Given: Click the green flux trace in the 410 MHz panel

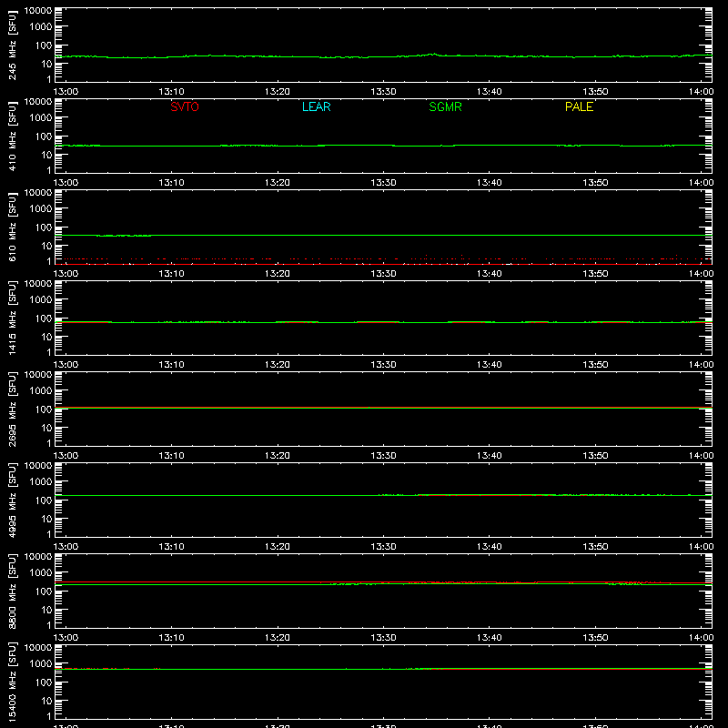Looking at the screenshot, I should point(383,146).
